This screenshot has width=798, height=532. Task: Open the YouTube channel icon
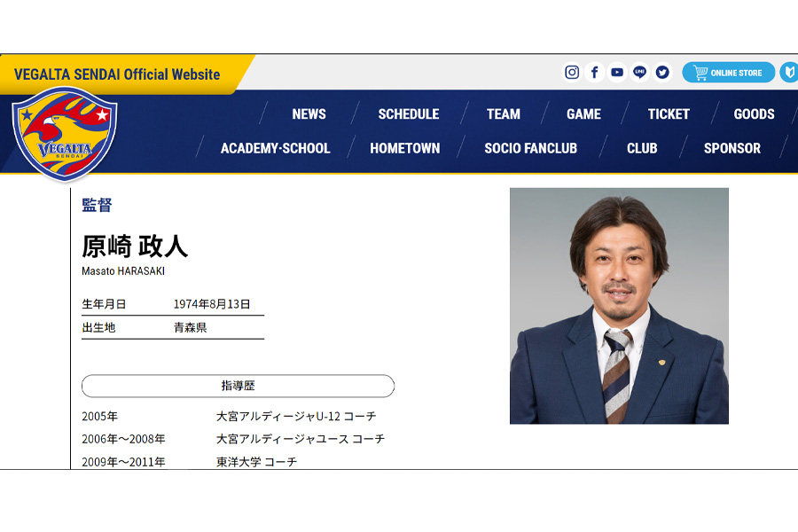tap(617, 73)
